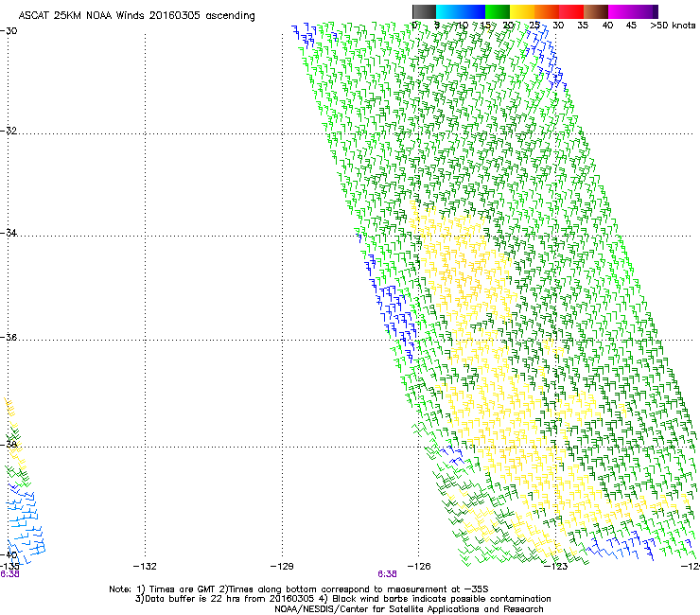
Task: Click the '35' legend scale label
Action: coord(583,26)
